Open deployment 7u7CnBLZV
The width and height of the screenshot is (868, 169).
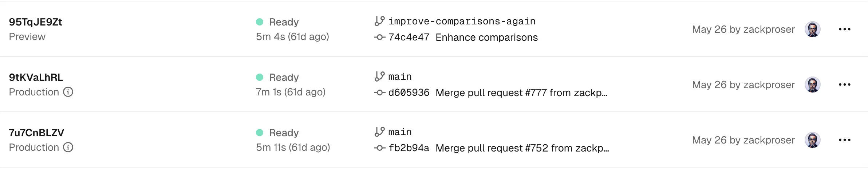[x=36, y=133]
